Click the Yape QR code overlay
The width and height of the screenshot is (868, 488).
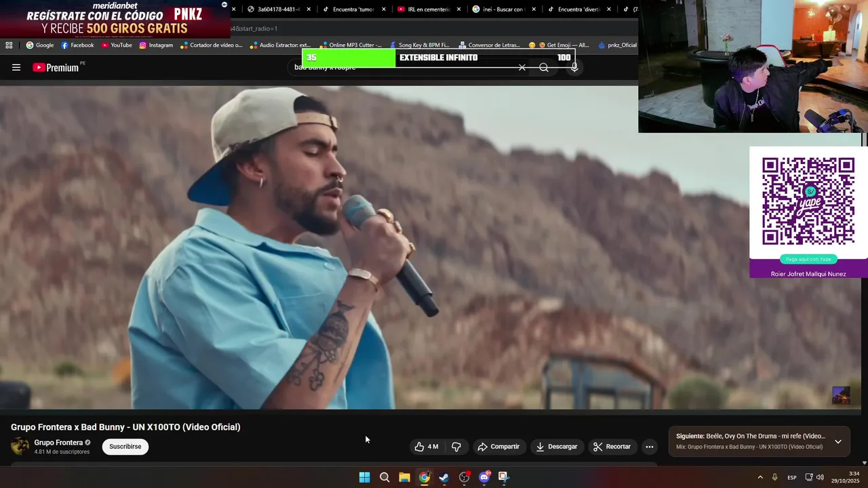808,201
